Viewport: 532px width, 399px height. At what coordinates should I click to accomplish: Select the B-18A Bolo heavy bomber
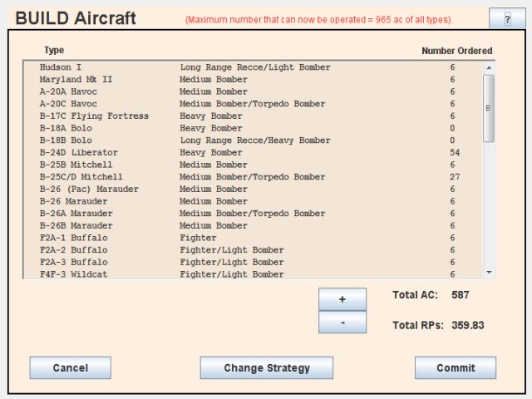249,129
